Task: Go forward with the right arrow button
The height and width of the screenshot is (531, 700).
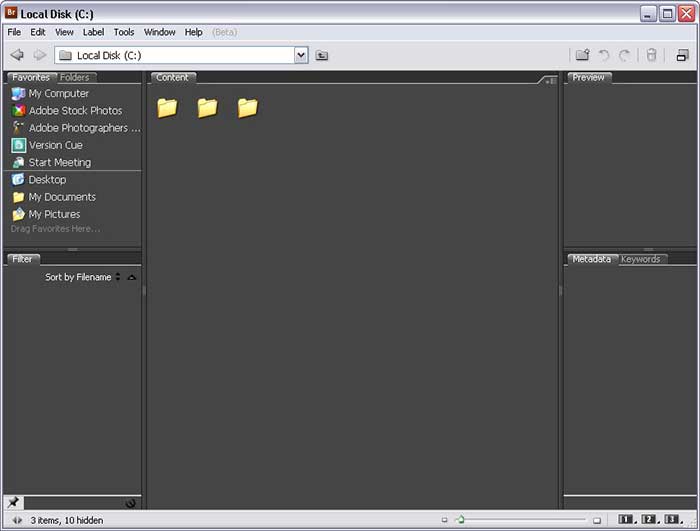Action: (40, 55)
